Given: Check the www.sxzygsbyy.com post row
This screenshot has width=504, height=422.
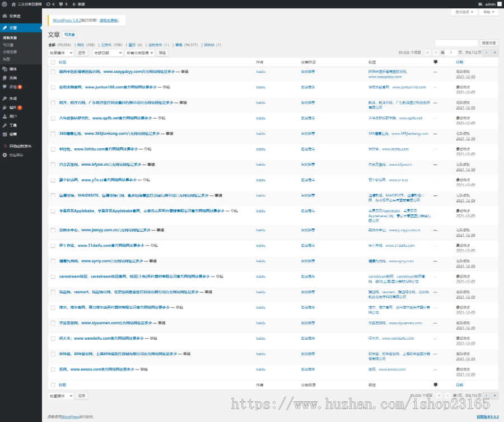Looking at the screenshot, I should (x=53, y=72).
